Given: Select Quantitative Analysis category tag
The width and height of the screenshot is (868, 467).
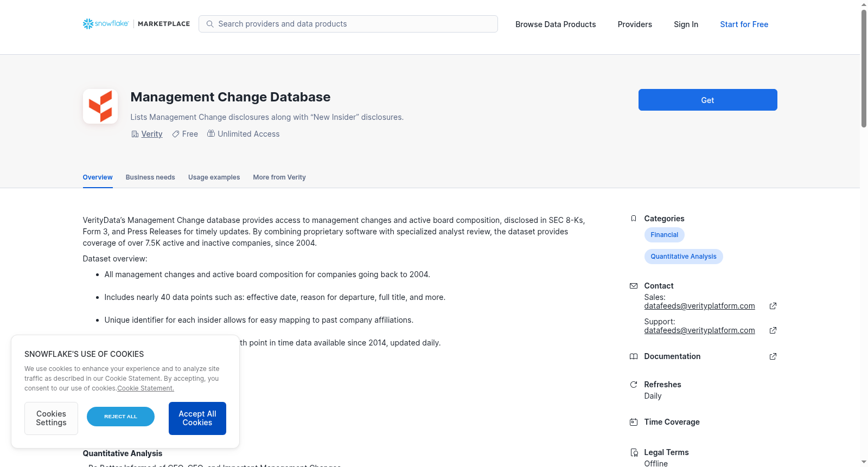Looking at the screenshot, I should pos(683,257).
